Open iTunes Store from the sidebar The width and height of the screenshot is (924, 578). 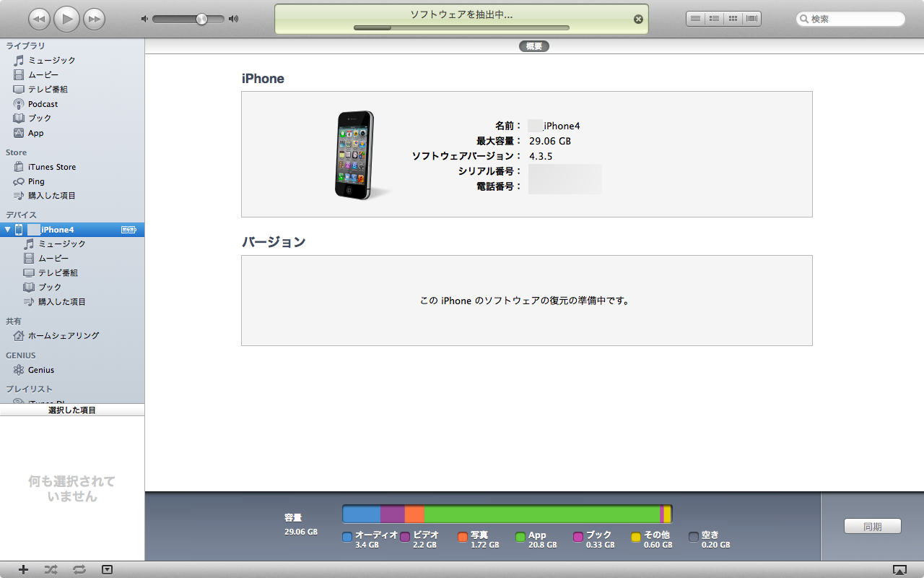tap(51, 167)
